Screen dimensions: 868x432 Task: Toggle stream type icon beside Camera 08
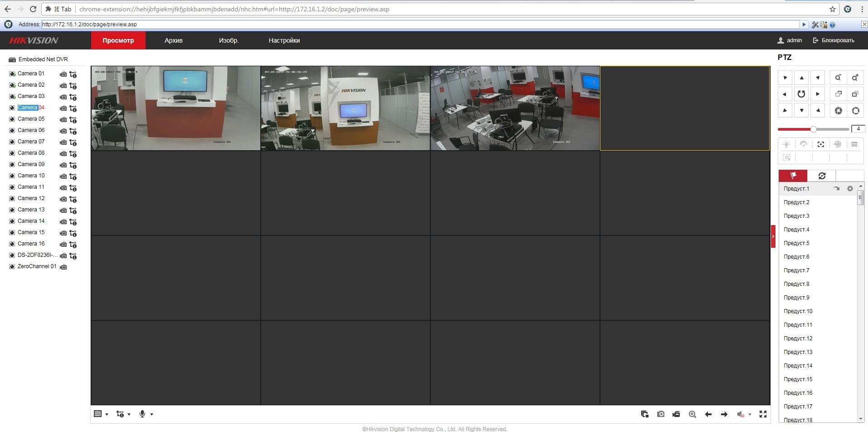[x=73, y=154]
